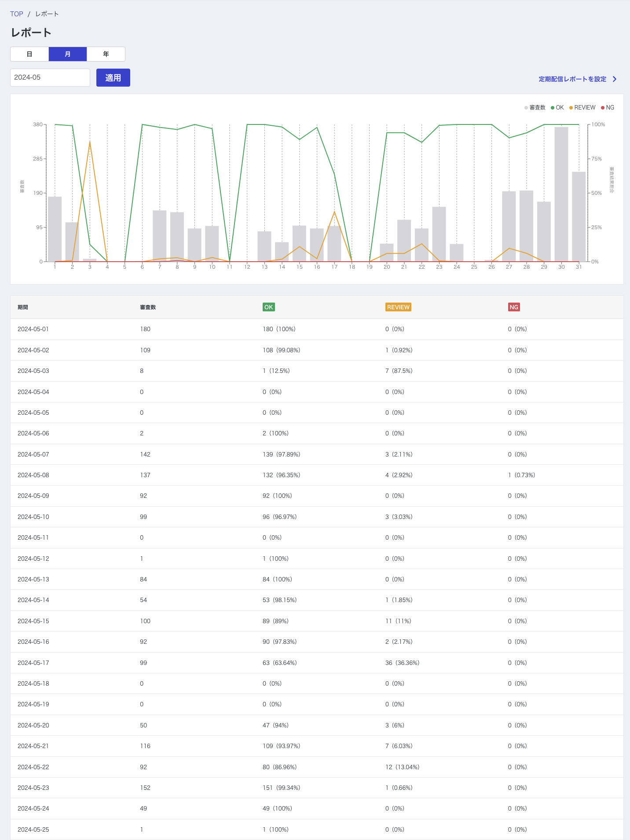Click the 137 審査数 value
630x840 pixels.
click(x=145, y=475)
